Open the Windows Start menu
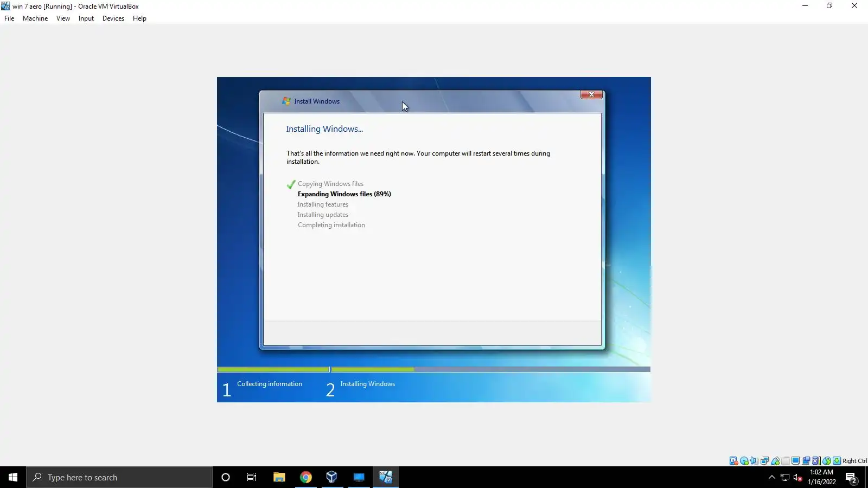868x488 pixels. pyautogui.click(x=13, y=477)
